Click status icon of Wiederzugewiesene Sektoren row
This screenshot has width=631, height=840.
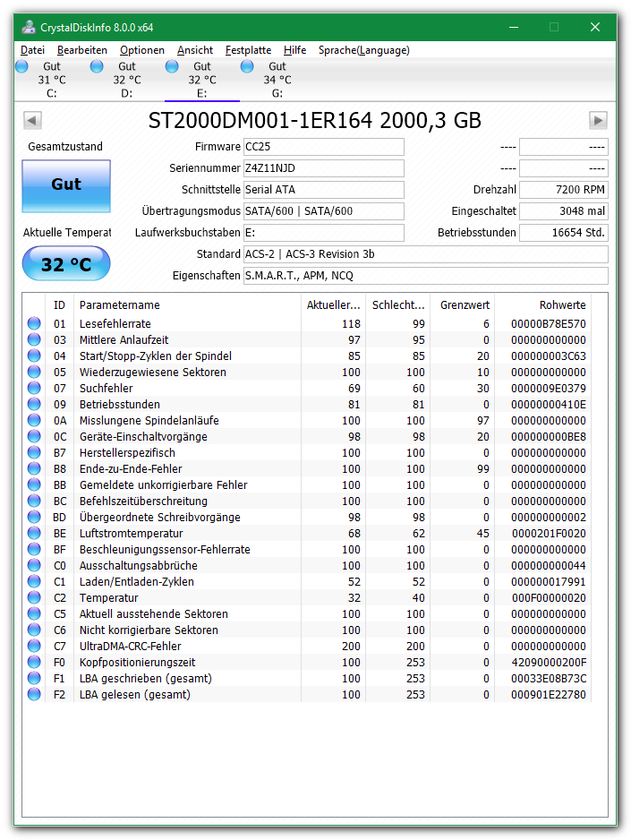tap(34, 372)
